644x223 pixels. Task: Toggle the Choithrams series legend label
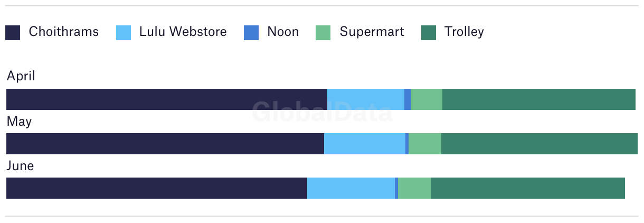63,32
